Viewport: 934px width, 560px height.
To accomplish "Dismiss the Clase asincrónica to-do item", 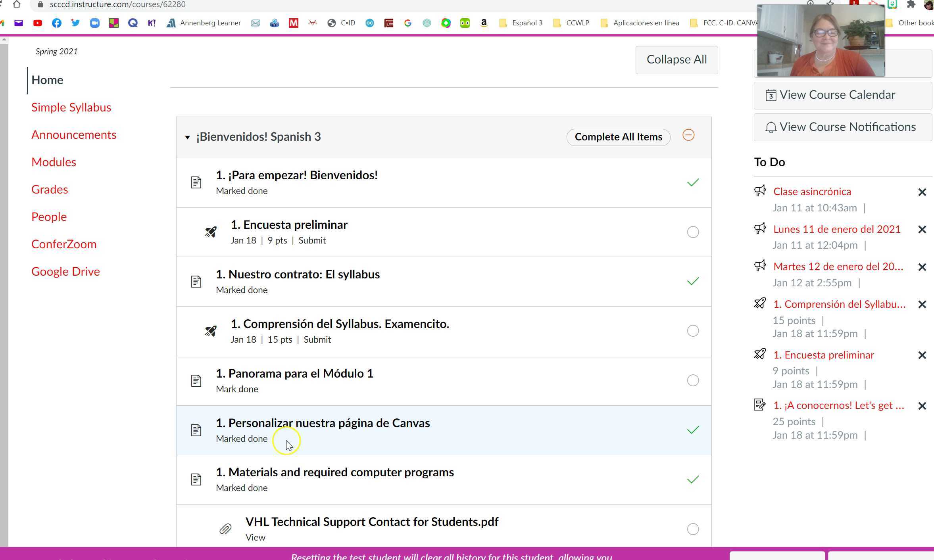I will 922,192.
